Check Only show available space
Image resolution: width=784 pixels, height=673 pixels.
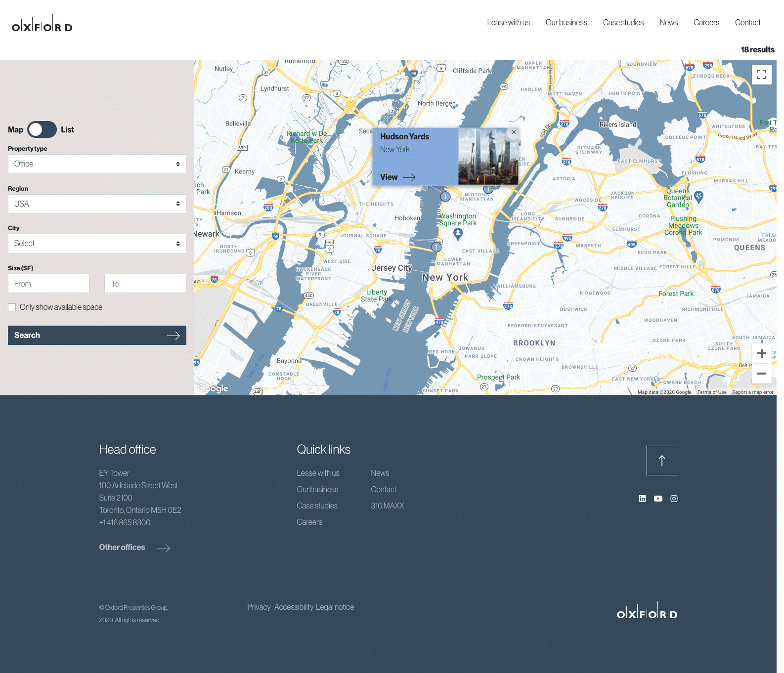(x=12, y=307)
